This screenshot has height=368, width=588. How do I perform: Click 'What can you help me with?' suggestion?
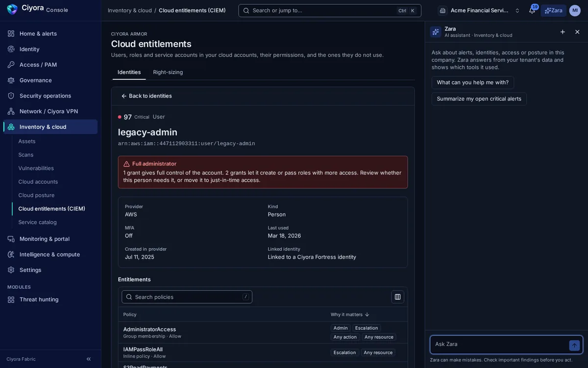(x=473, y=82)
